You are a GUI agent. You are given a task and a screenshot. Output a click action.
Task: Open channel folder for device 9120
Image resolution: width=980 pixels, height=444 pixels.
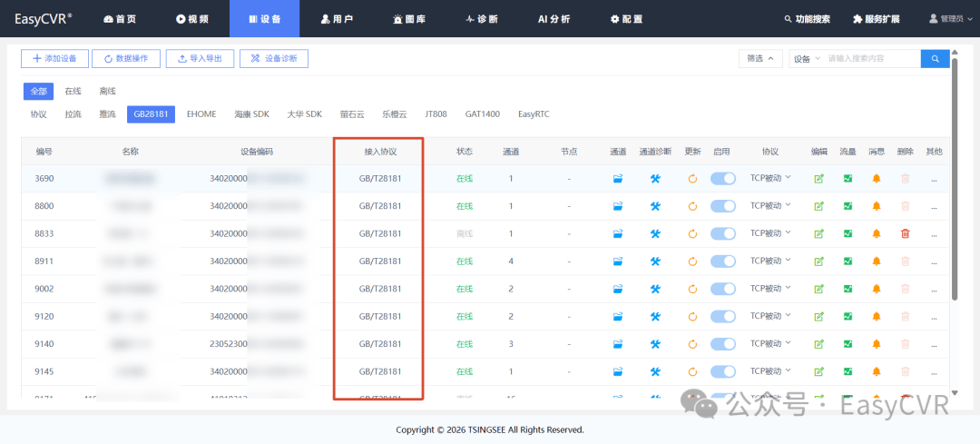(618, 316)
